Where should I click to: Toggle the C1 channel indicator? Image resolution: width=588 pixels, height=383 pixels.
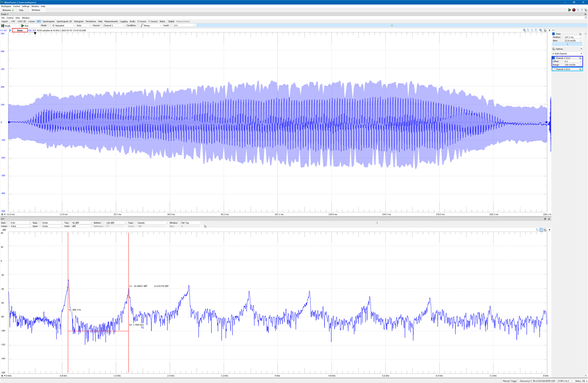(30, 30)
